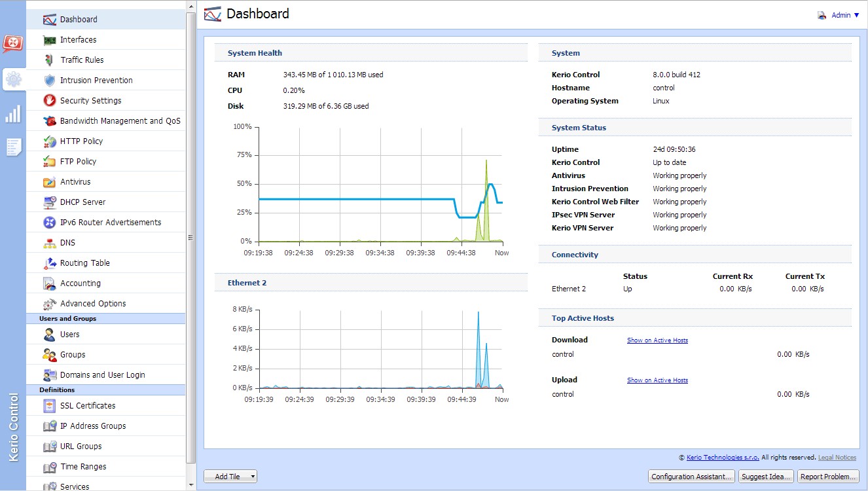The image size is (868, 491).
Task: Click the IPv6 Router Advertisements icon
Action: [x=50, y=223]
